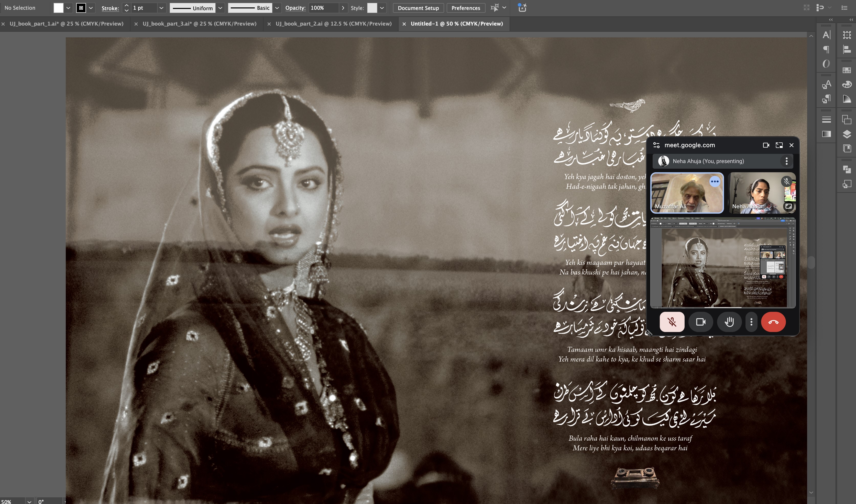The height and width of the screenshot is (504, 856).
Task: Toggle camera in Google Meet controls
Action: click(700, 322)
